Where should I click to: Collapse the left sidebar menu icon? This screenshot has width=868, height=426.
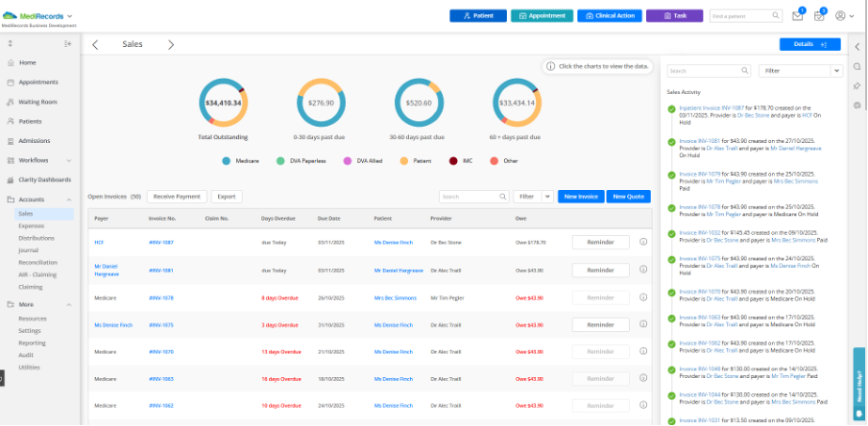(68, 44)
